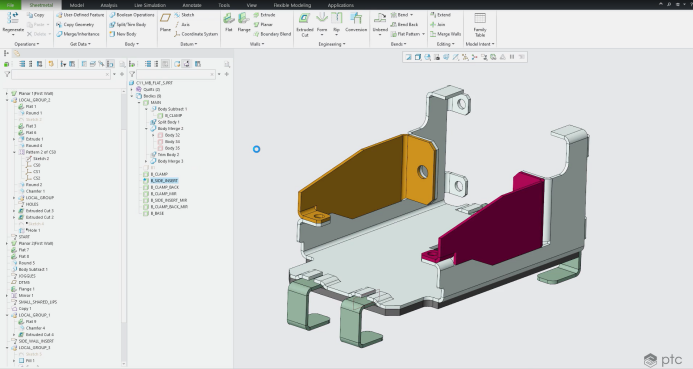This screenshot has height=369, width=693.
Task: Collapse the LOCAL_GROUP_2 tree node
Action: 7,100
